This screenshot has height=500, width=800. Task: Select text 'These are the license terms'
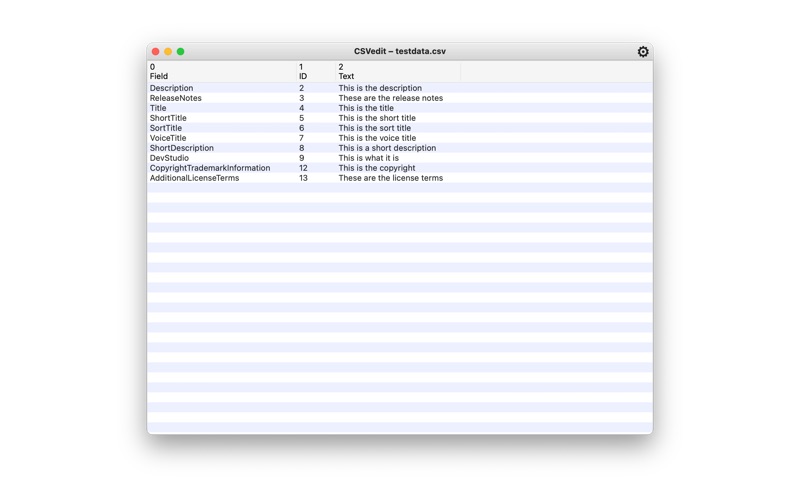[x=391, y=178]
